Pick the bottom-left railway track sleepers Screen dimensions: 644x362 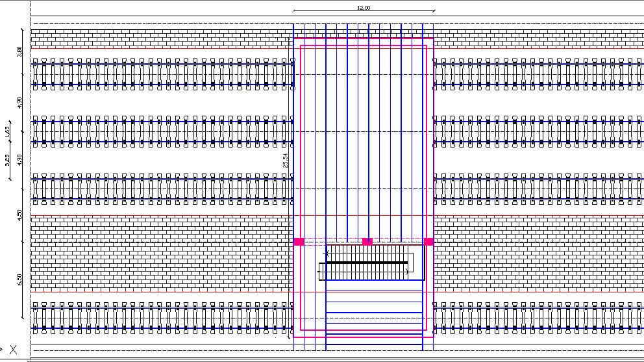tap(162, 318)
